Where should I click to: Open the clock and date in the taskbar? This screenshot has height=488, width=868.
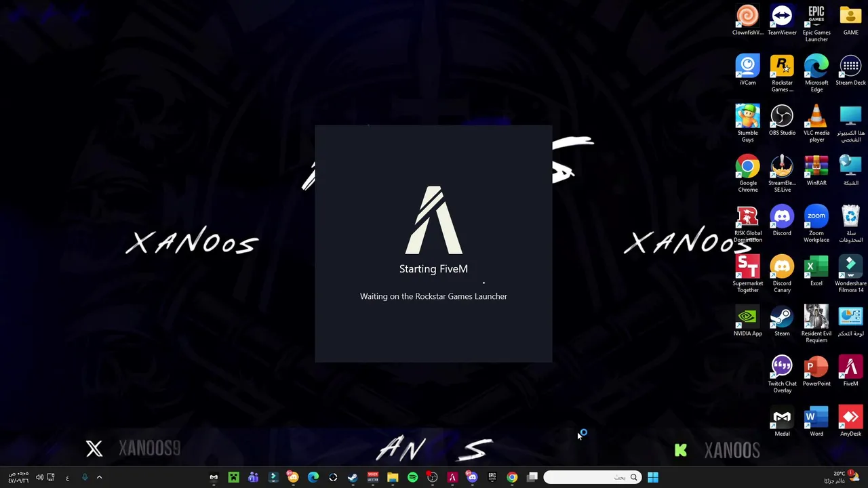pos(18,477)
